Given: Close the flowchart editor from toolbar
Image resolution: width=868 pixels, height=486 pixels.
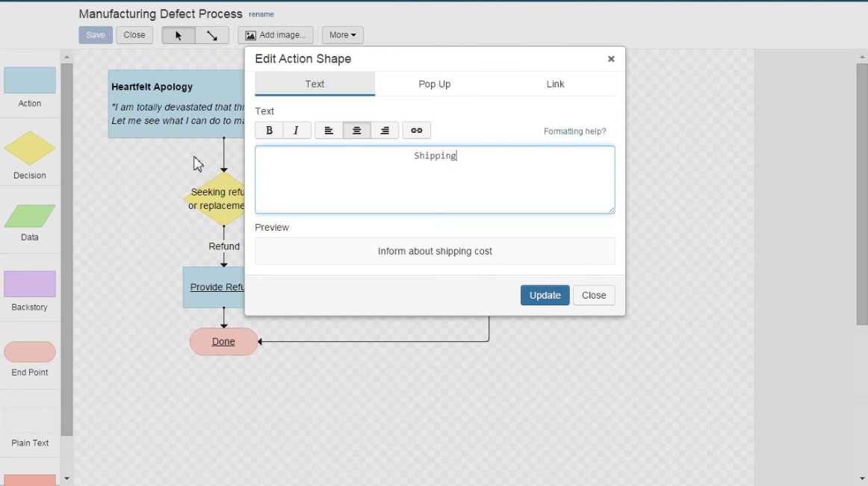Looking at the screenshot, I should point(134,35).
